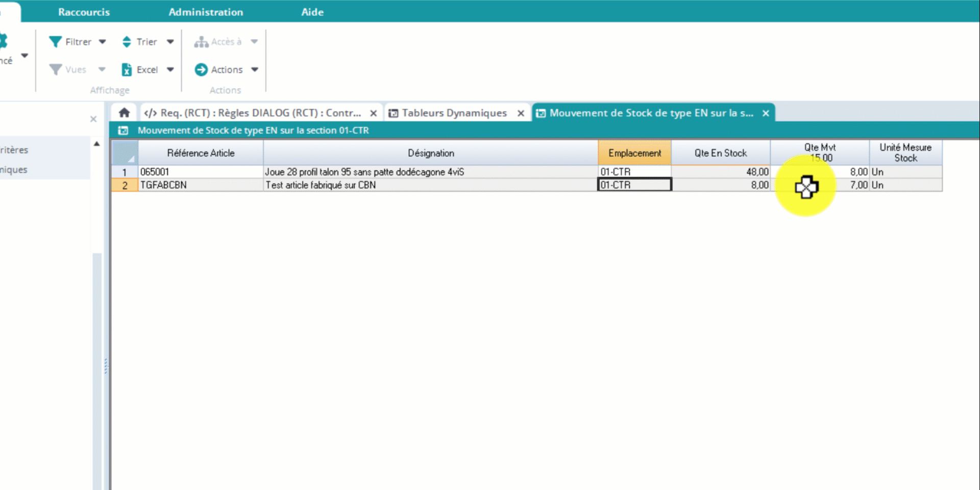Go to the home tab icon
This screenshot has height=490, width=980.
click(x=124, y=113)
